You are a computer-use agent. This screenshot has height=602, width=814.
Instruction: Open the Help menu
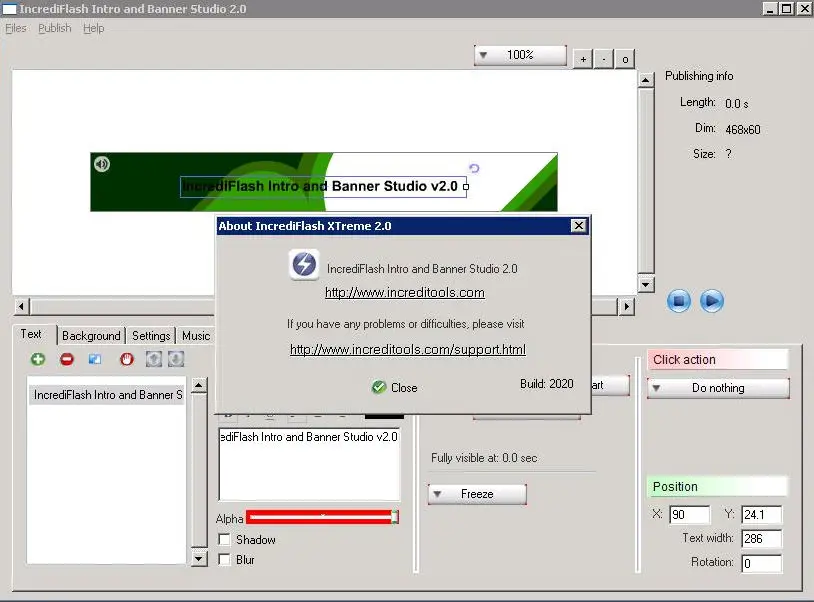[93, 28]
